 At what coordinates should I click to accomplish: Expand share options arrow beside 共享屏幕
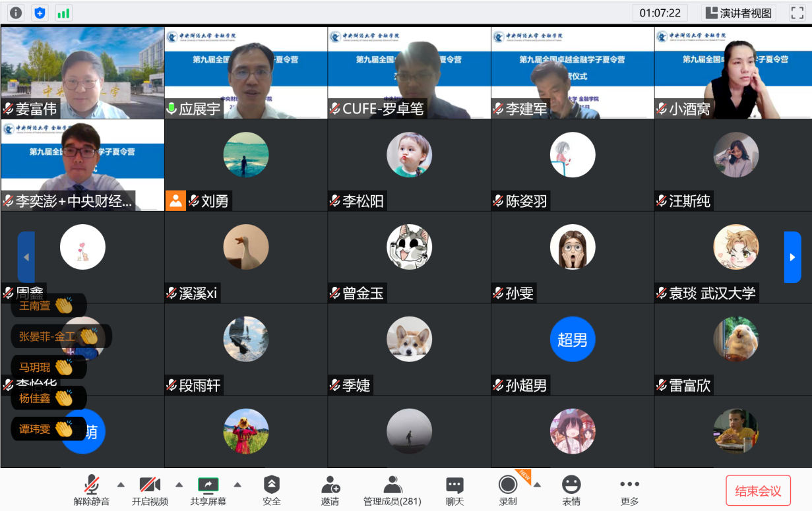pos(237,485)
